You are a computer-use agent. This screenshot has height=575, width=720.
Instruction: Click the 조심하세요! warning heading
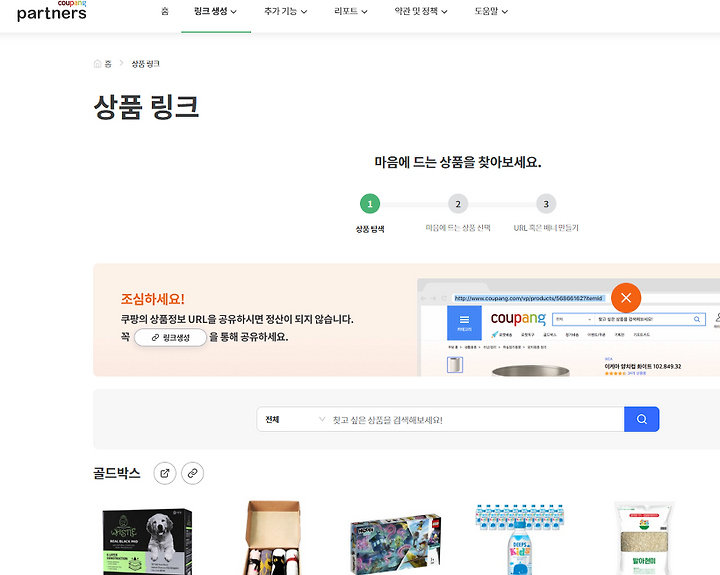click(x=152, y=299)
